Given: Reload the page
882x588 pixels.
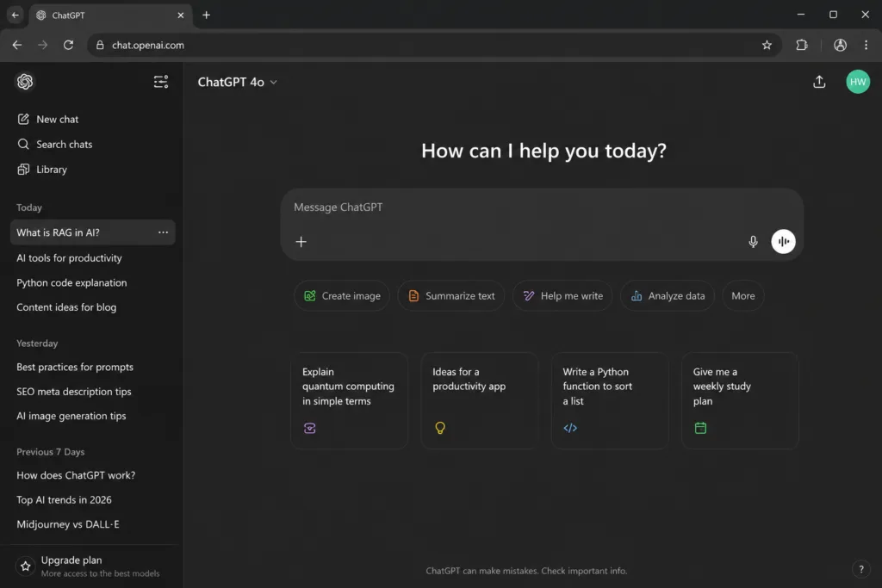Looking at the screenshot, I should [x=68, y=45].
